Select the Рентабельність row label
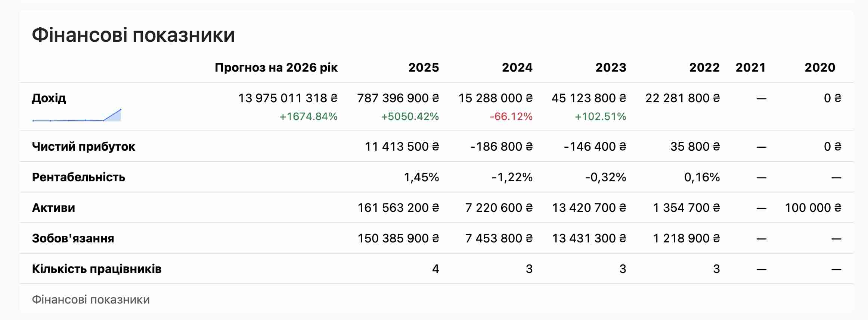 point(78,177)
